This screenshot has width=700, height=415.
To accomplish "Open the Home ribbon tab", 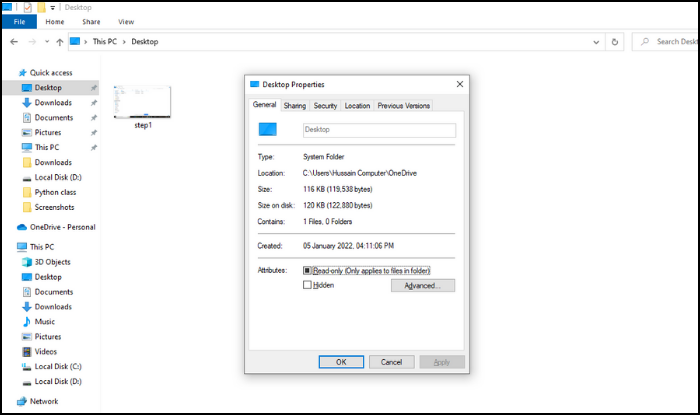I will pyautogui.click(x=54, y=22).
